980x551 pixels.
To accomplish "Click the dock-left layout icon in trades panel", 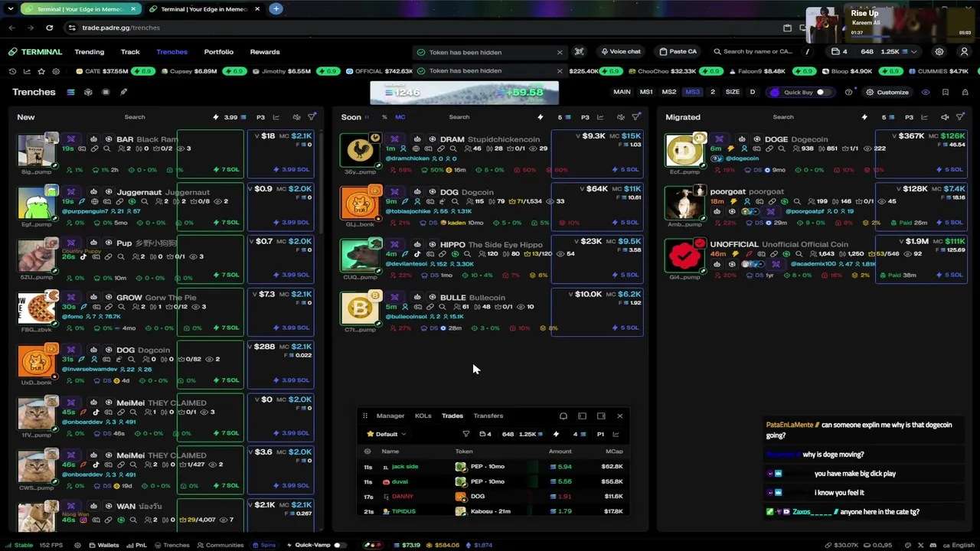I will [x=583, y=416].
